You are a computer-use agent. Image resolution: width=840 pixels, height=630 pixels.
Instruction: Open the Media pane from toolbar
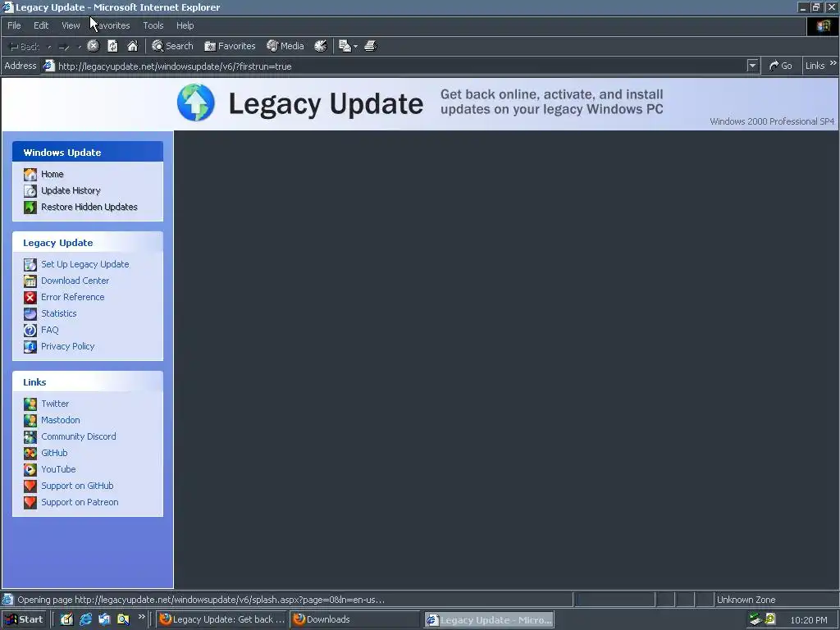[285, 46]
